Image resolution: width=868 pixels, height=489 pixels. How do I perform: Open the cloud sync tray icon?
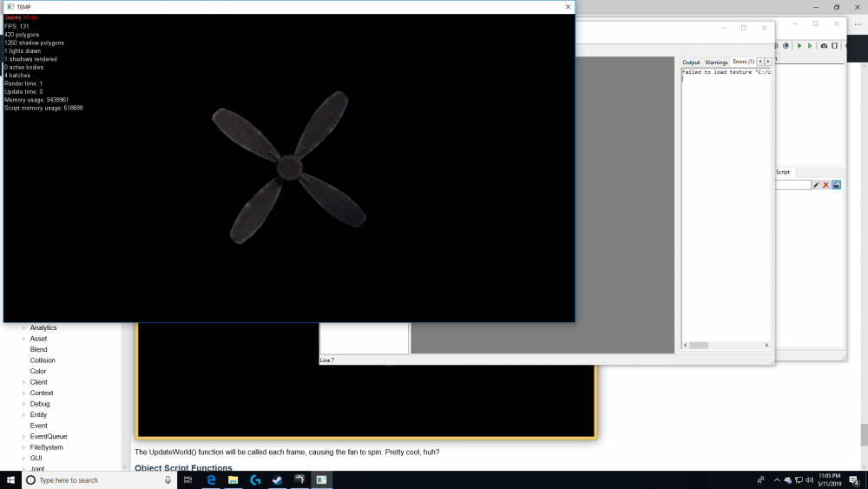pos(788,480)
